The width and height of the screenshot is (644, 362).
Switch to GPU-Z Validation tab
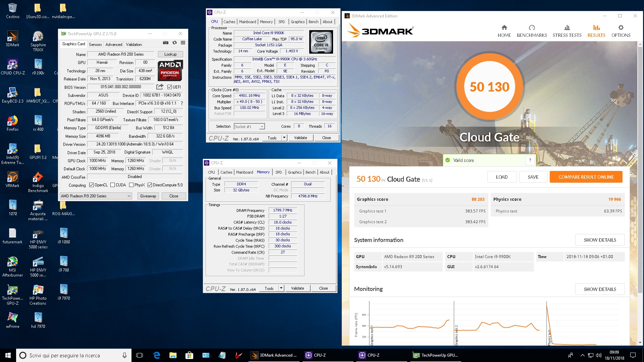pyautogui.click(x=134, y=44)
